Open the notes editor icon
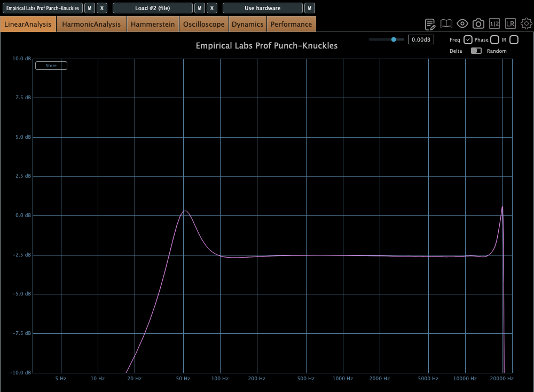 point(430,24)
